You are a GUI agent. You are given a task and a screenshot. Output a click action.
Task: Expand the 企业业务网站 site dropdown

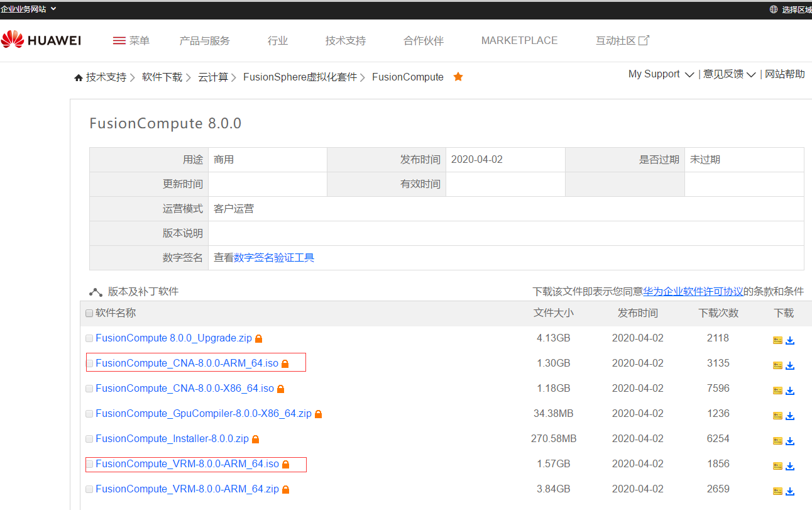(28, 9)
